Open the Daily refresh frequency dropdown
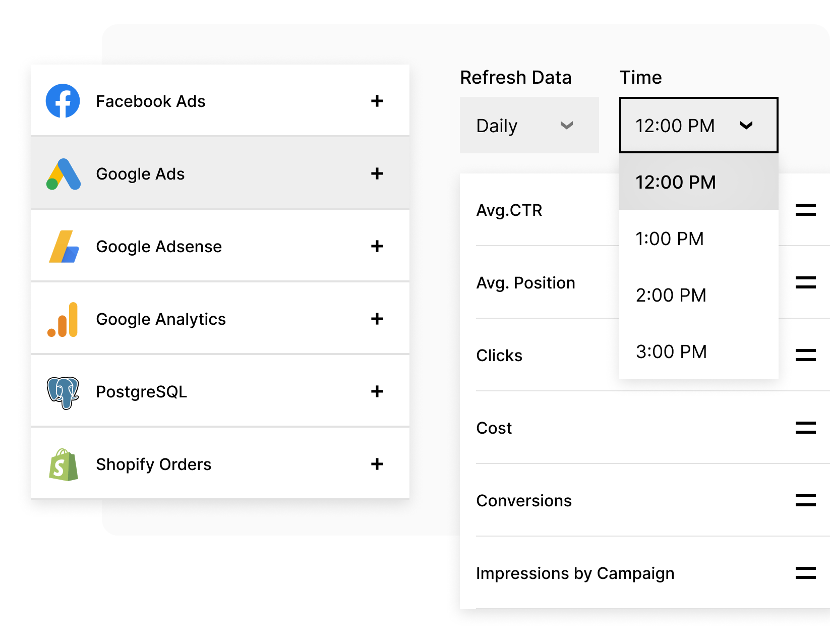This screenshot has width=830, height=644. tap(529, 125)
